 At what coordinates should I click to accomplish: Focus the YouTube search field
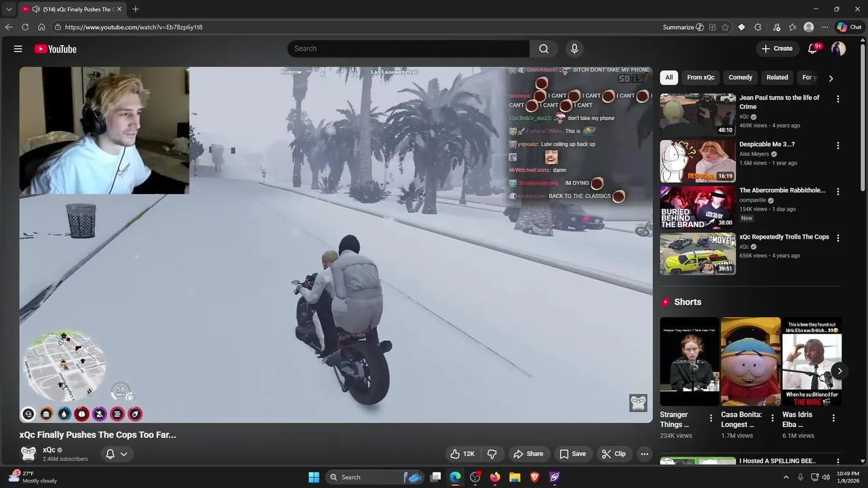point(408,49)
